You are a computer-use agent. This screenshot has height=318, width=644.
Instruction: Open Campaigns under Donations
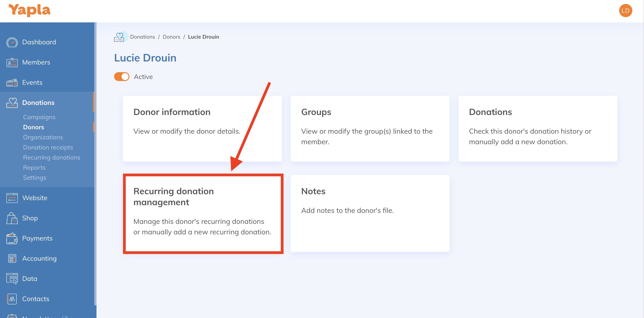[x=39, y=117]
